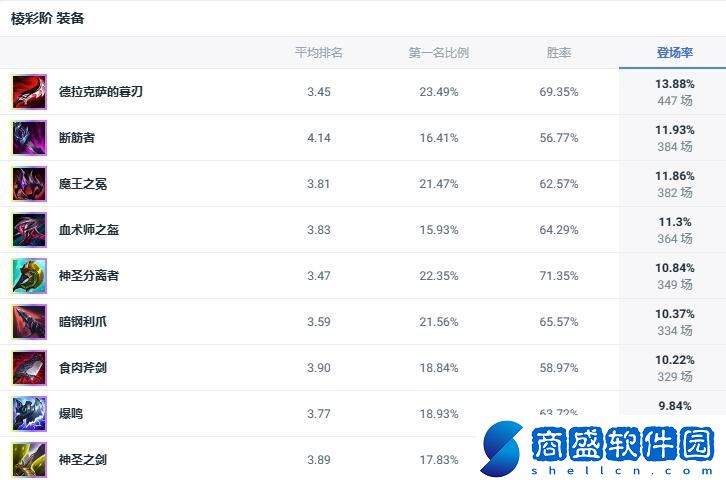Select the 登场率 column header

(673, 53)
